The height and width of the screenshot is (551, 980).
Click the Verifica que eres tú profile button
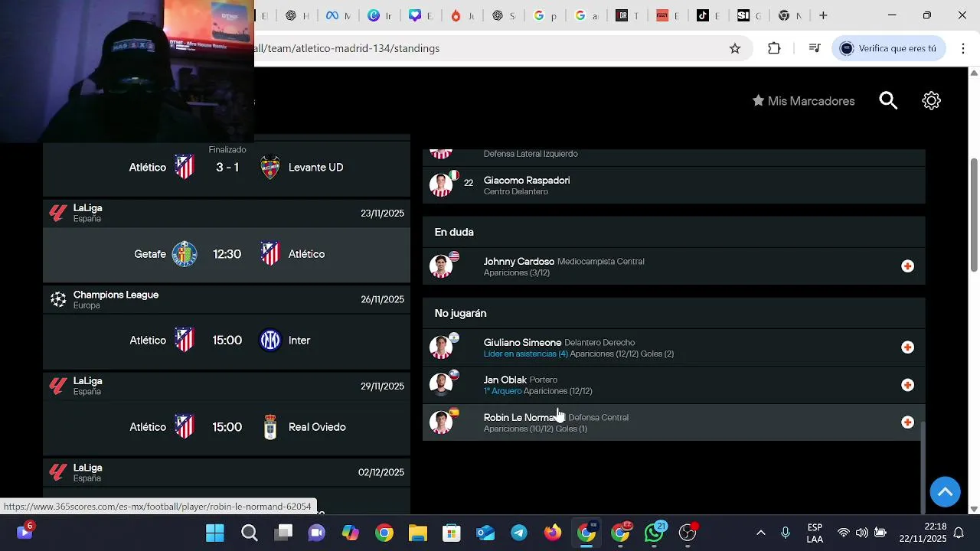[888, 48]
